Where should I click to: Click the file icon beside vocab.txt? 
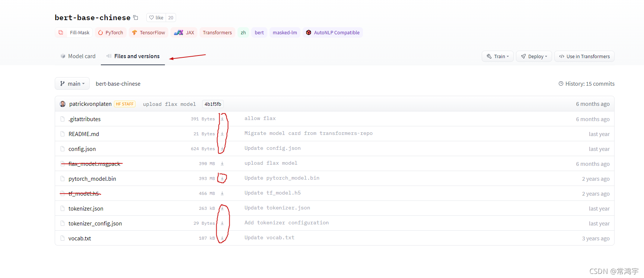pos(63,238)
